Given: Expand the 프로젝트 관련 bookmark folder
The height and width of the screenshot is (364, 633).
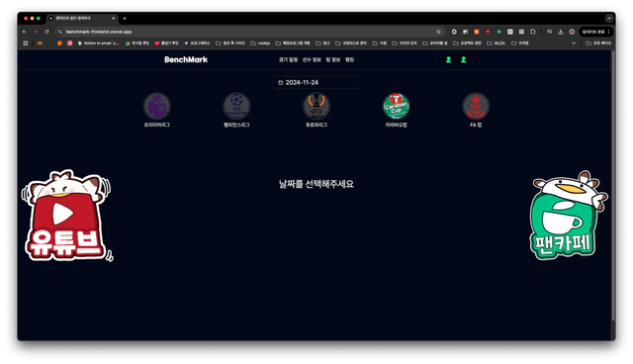Looking at the screenshot, I should [467, 44].
